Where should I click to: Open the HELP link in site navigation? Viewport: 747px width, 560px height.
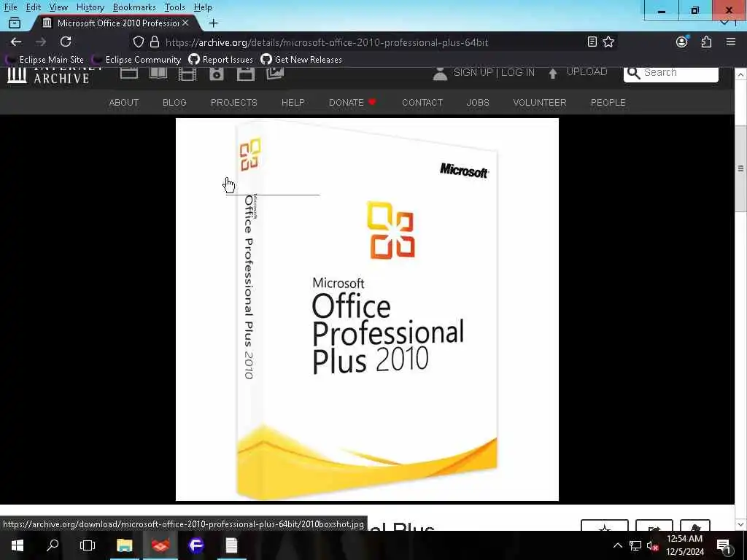[293, 102]
